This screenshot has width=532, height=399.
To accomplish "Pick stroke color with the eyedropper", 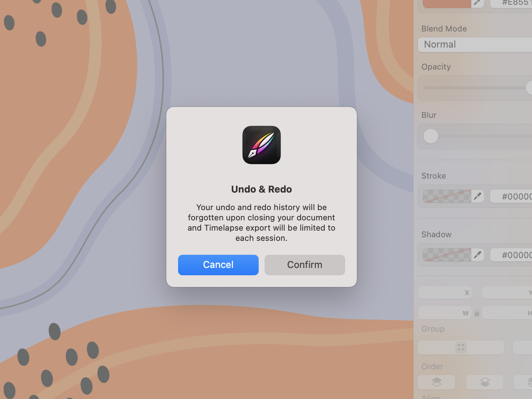I will (x=477, y=196).
